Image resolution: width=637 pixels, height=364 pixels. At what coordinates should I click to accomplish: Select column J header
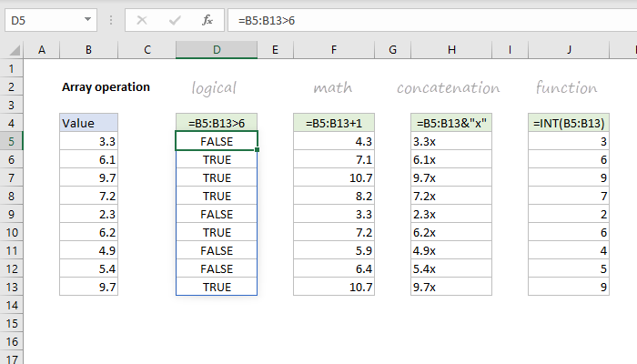coord(568,48)
